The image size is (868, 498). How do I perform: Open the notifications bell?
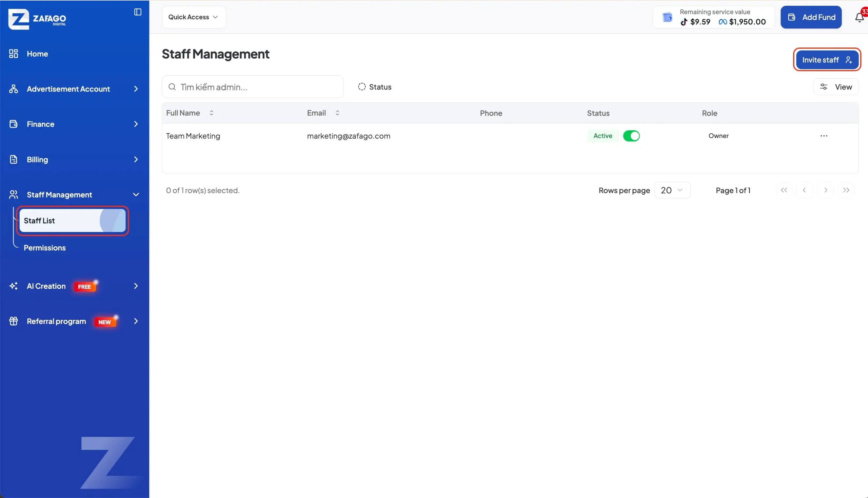860,17
